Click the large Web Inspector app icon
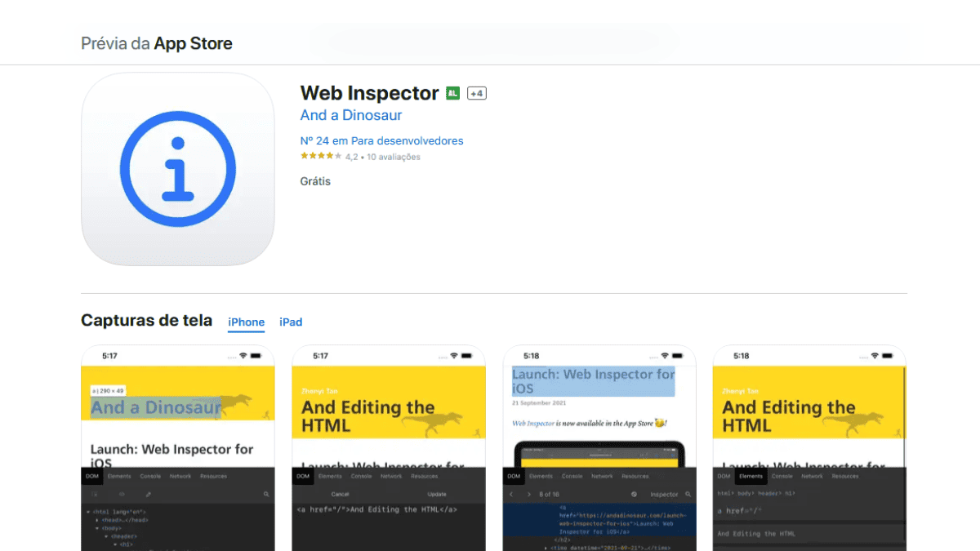The height and width of the screenshot is (551, 980). (178, 169)
